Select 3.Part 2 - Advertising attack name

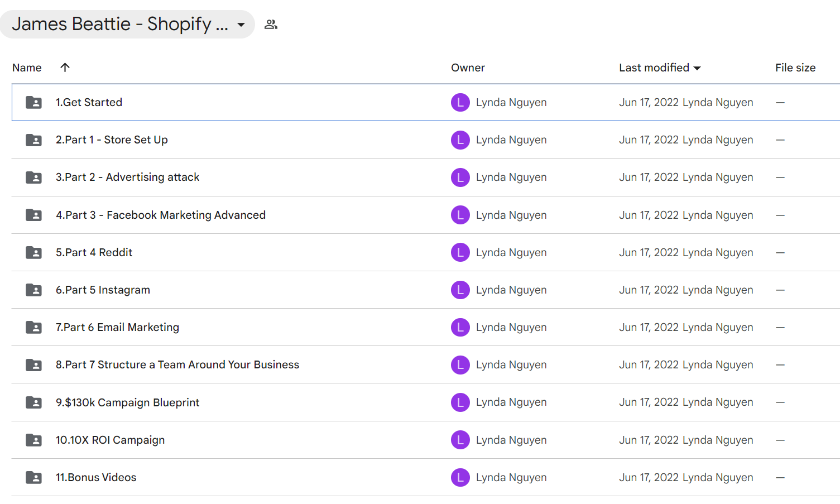[x=127, y=177]
